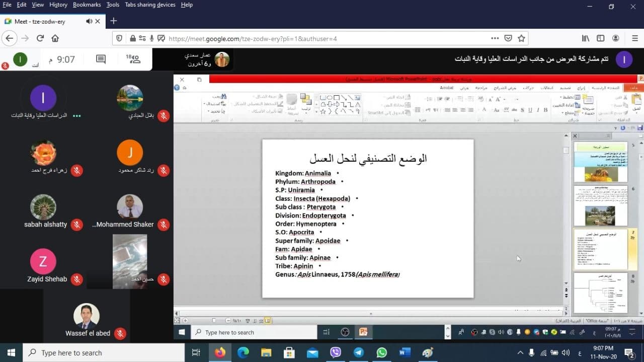Save the page to Pocket
Viewport: 644px width, 362px height.
pyautogui.click(x=508, y=38)
